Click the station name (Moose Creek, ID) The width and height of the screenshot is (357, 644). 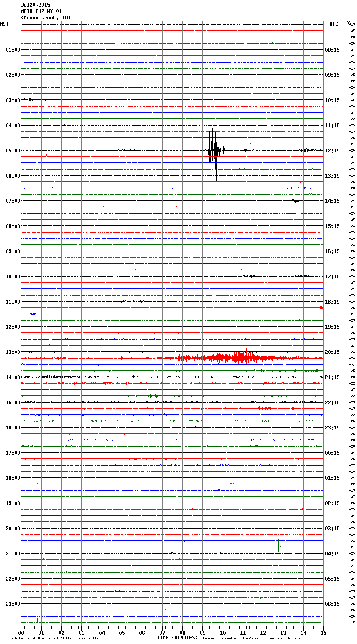point(46,18)
